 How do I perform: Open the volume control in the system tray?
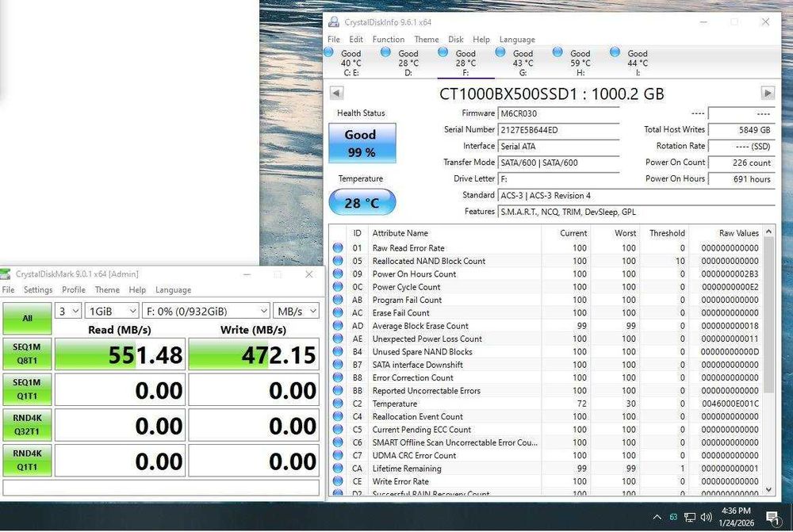point(706,517)
